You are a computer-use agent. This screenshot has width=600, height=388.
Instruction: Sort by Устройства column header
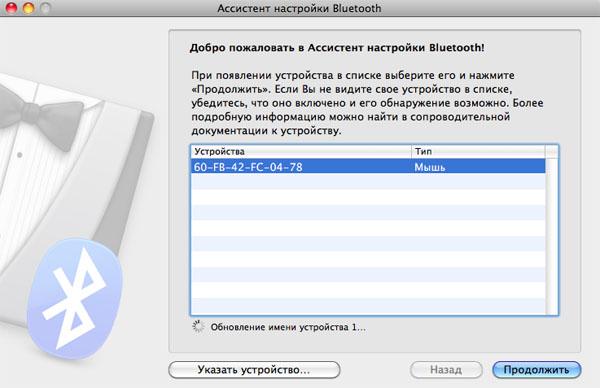[x=301, y=152]
